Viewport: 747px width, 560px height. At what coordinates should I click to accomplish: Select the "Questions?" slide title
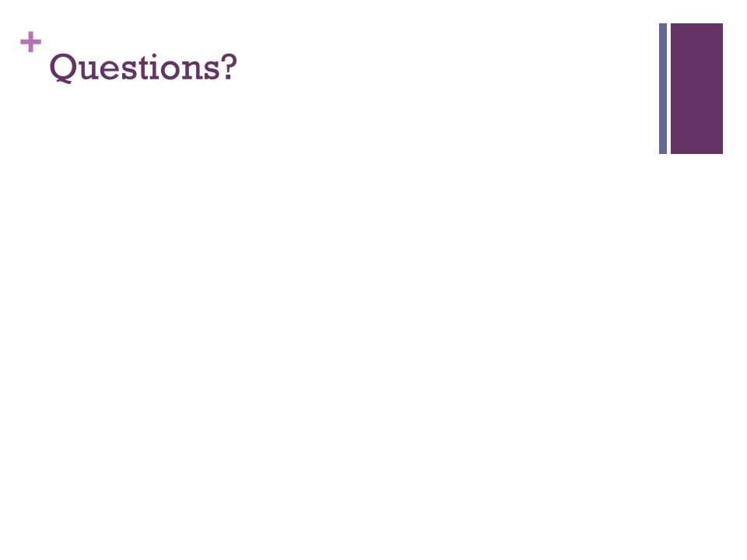click(143, 68)
